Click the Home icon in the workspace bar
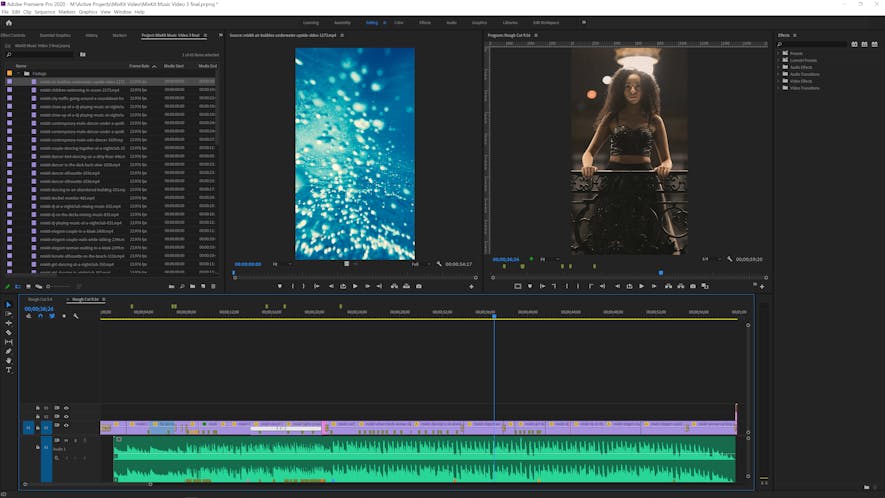 (7, 21)
